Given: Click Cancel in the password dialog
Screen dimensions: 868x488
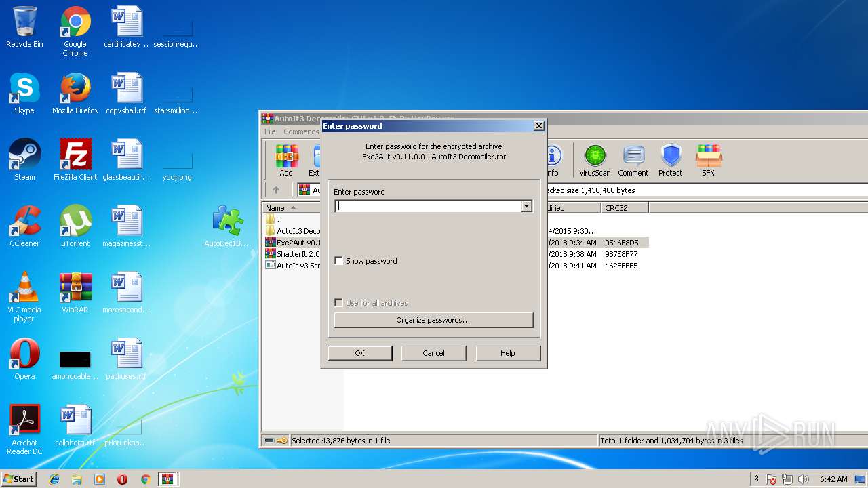Looking at the screenshot, I should (433, 353).
